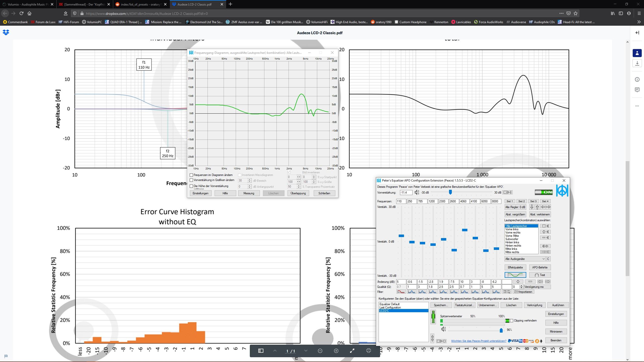
Task: Open the 'Alle Audiogeräte' dropdown
Action: [525, 259]
